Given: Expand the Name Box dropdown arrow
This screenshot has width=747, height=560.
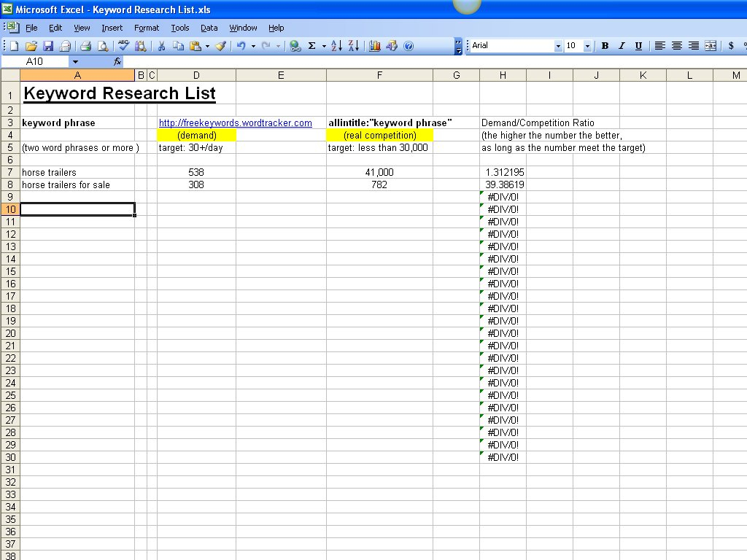Looking at the screenshot, I should (74, 62).
